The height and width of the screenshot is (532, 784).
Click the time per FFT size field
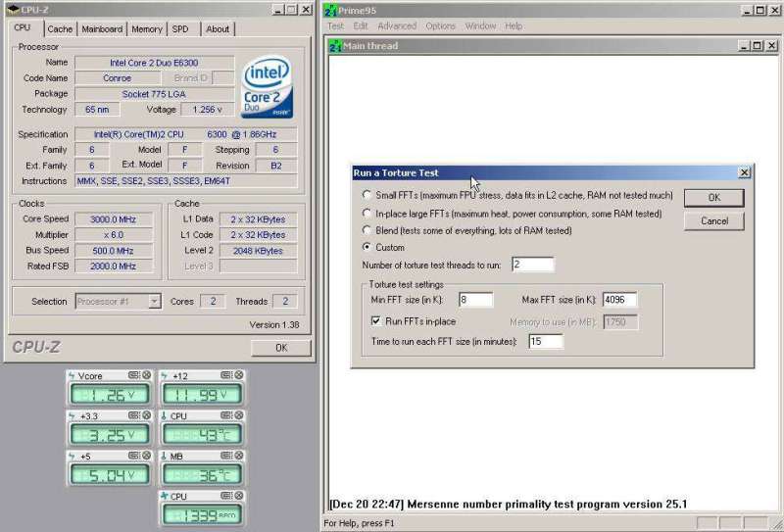pyautogui.click(x=546, y=342)
